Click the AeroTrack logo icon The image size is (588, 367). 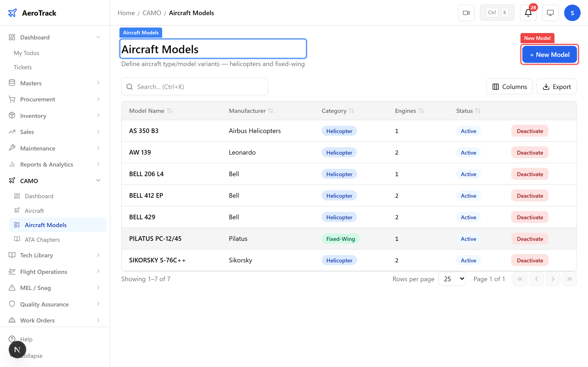(x=12, y=13)
